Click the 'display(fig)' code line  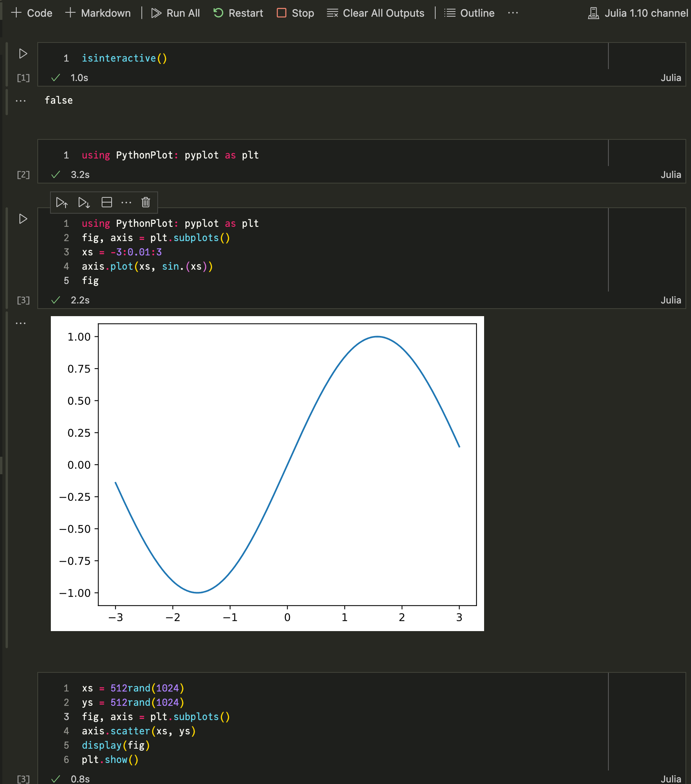(x=116, y=745)
